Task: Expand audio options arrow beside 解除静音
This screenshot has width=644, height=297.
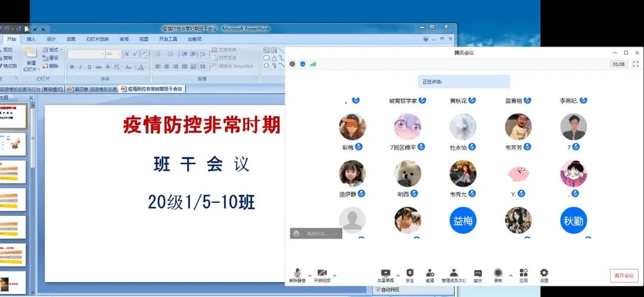Action: pos(309,276)
